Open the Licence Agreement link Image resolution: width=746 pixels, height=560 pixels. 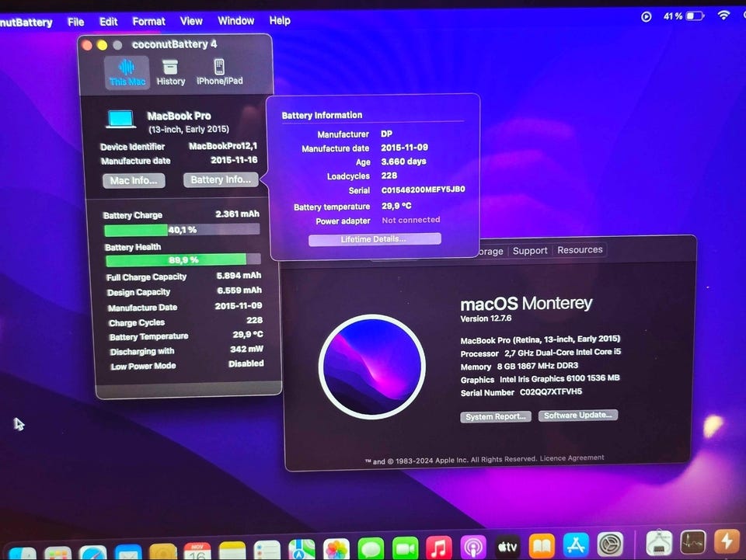(572, 458)
